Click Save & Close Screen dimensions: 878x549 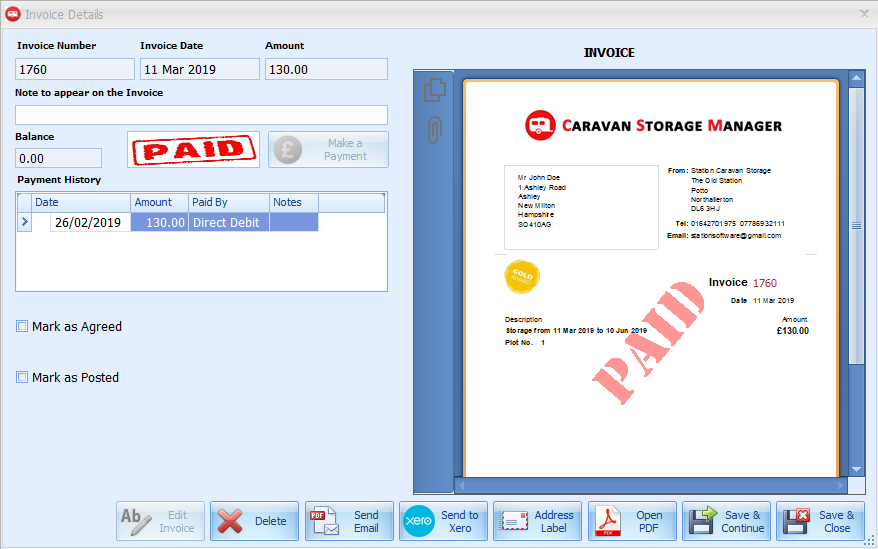[821, 521]
